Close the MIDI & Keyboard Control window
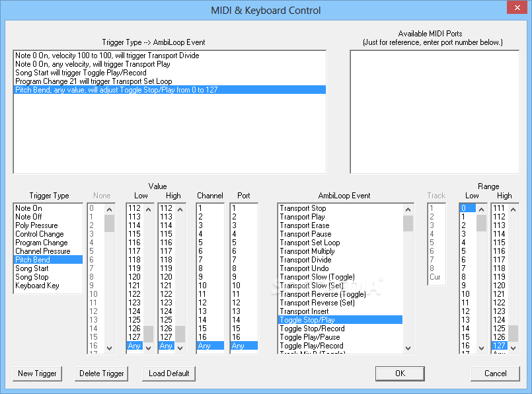 pyautogui.click(x=517, y=7)
